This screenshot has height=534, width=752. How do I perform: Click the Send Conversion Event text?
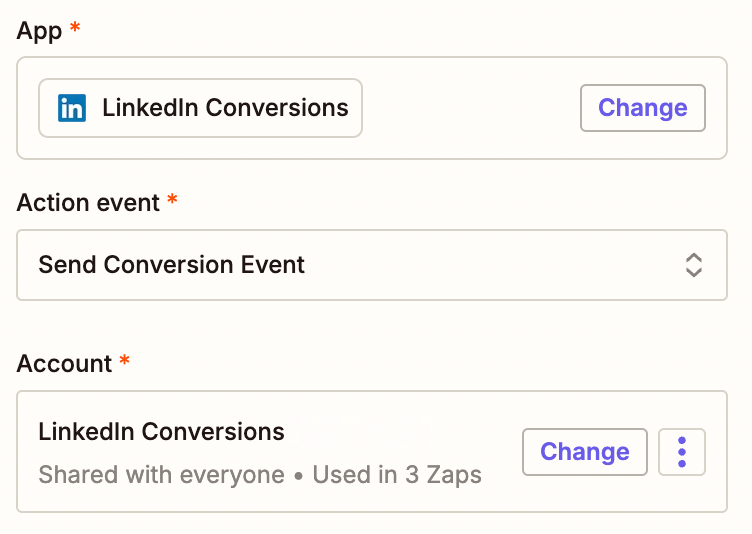coord(171,265)
